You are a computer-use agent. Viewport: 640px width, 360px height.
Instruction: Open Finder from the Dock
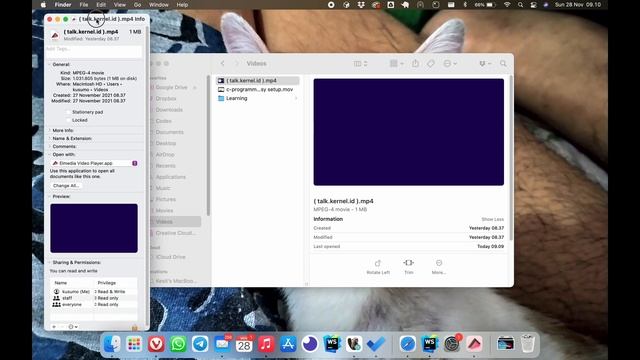[112, 344]
